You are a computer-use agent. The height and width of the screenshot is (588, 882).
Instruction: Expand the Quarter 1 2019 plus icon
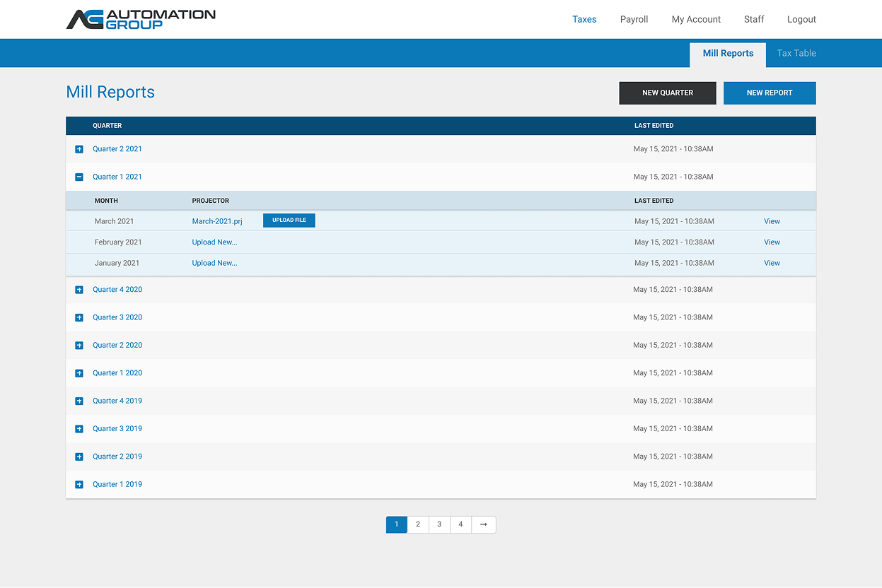pyautogui.click(x=79, y=485)
